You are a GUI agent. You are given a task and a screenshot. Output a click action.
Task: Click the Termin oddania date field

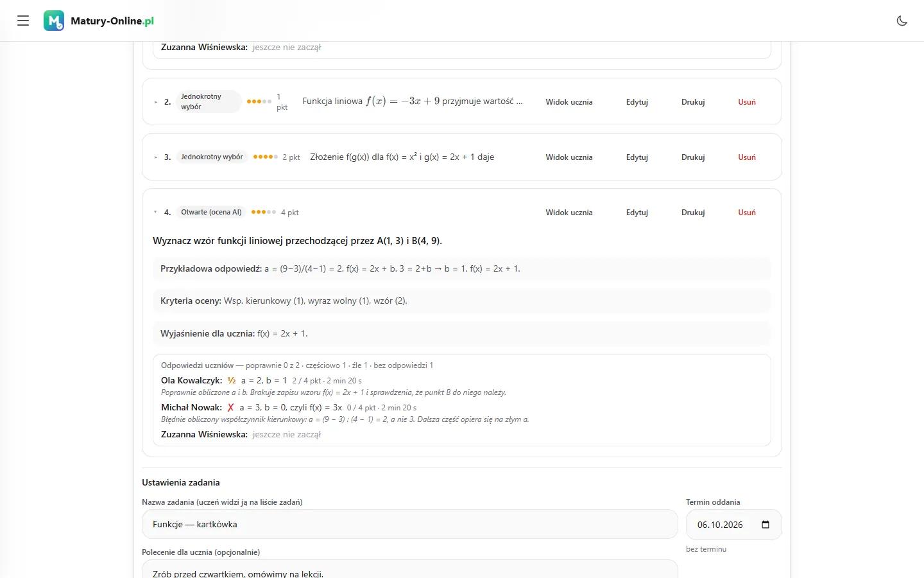click(x=733, y=524)
